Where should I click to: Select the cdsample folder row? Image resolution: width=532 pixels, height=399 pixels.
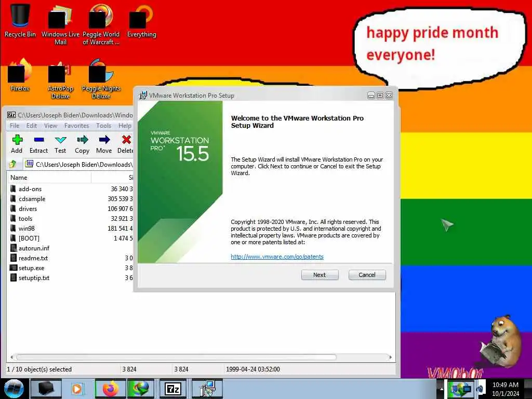[70, 199]
